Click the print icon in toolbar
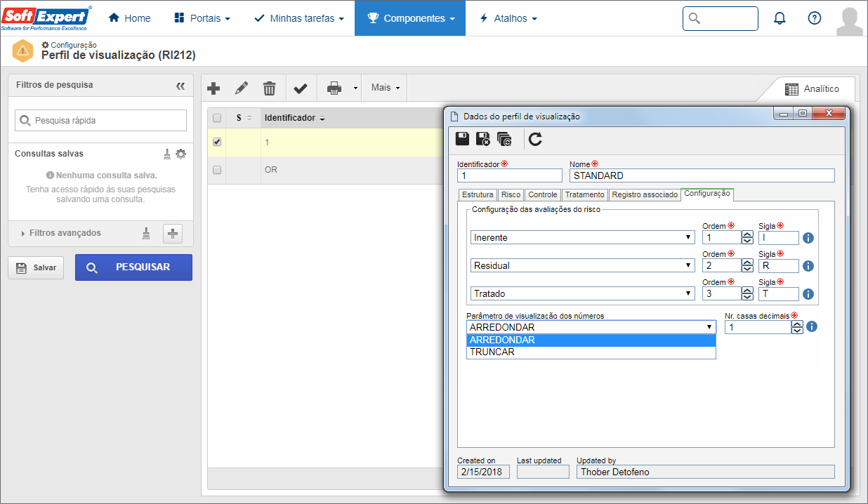This screenshot has height=504, width=868. click(x=334, y=88)
